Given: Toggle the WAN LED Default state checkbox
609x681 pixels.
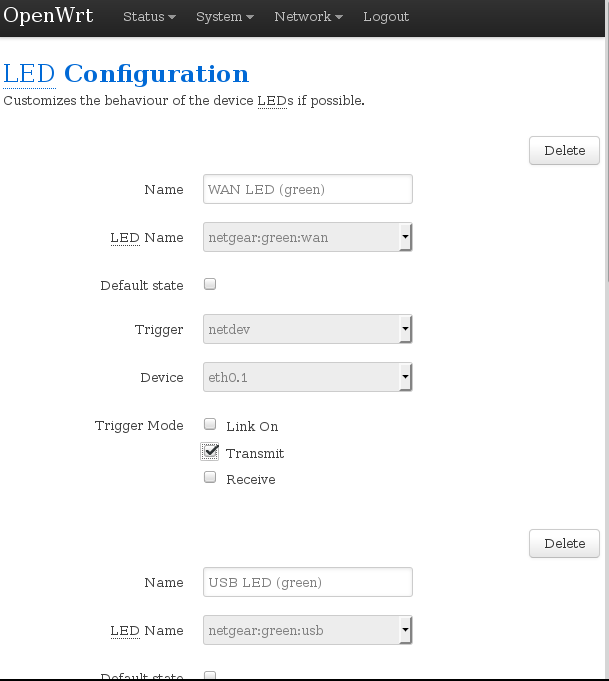Looking at the screenshot, I should pos(210,284).
